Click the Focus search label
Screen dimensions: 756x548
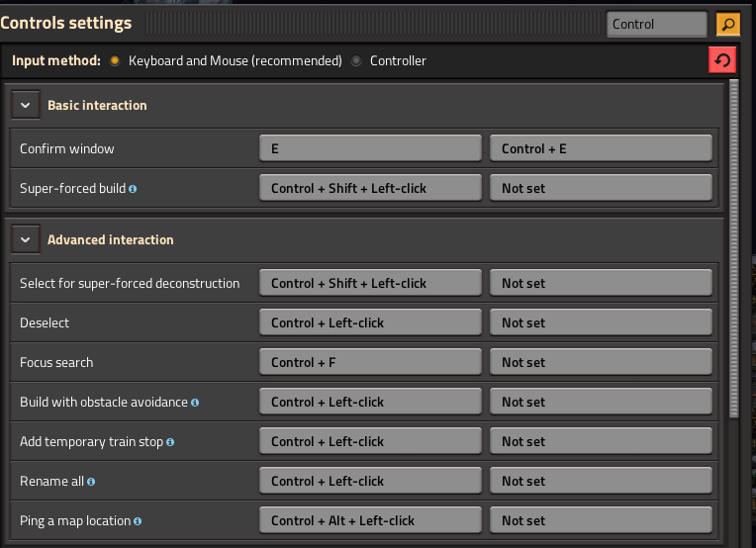click(56, 362)
